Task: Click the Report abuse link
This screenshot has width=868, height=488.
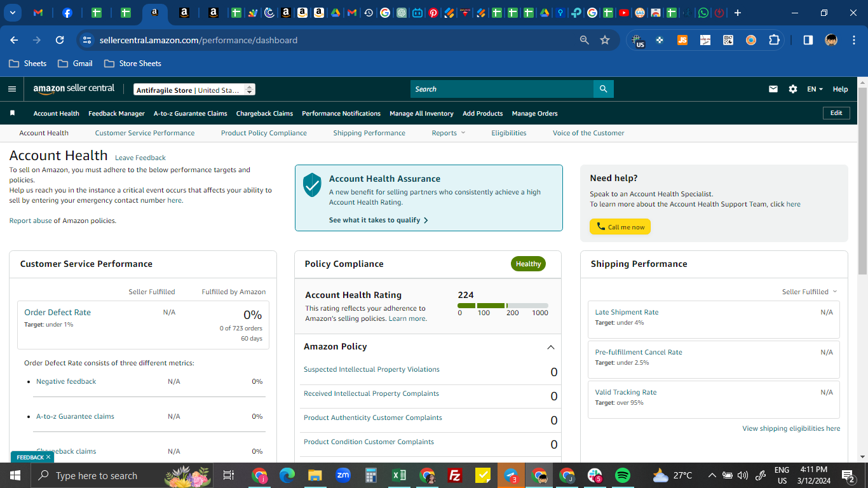Action: click(31, 220)
